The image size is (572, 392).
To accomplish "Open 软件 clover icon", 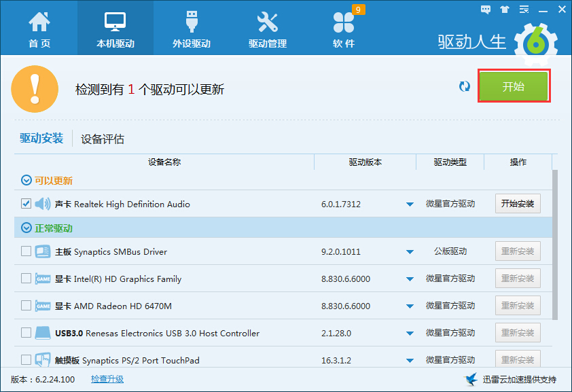I will click(x=343, y=23).
